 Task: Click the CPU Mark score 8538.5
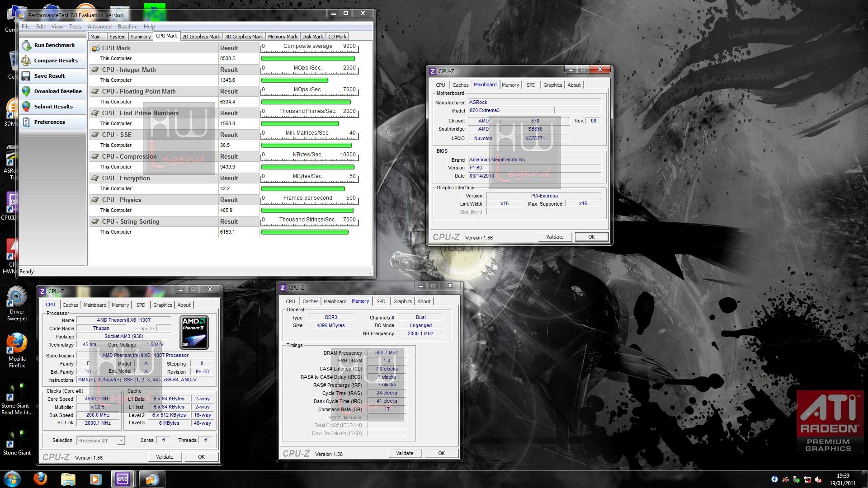[x=227, y=59]
